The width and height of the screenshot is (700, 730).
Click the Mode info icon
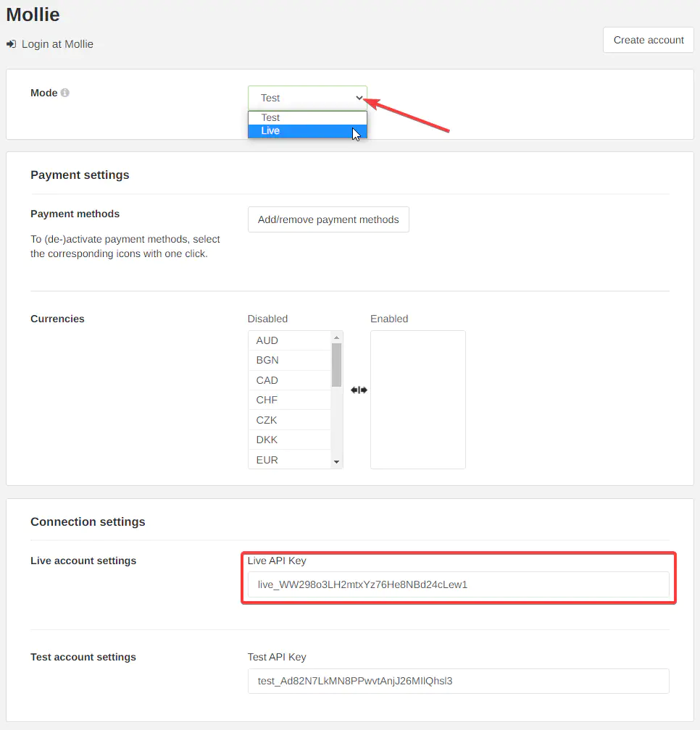pos(65,93)
